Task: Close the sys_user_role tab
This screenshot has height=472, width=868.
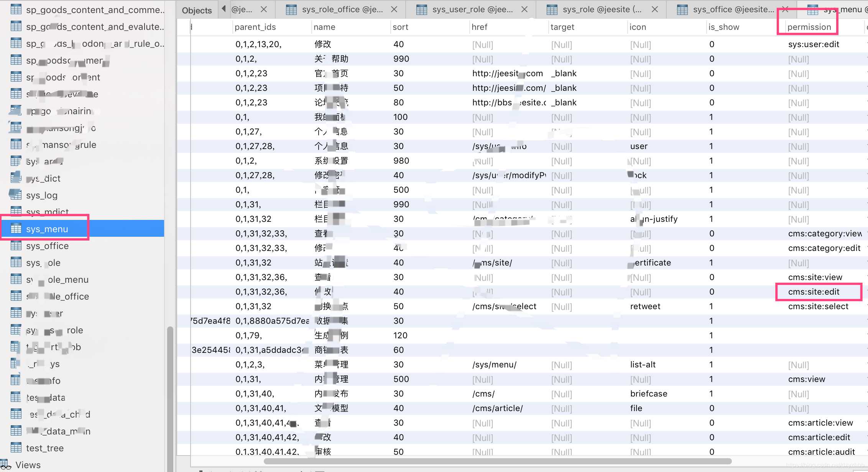Action: click(524, 9)
